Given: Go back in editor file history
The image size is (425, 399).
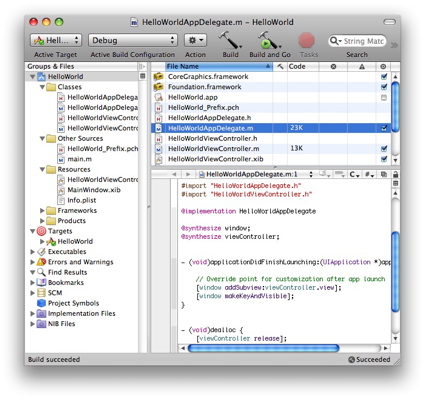Looking at the screenshot, I should 174,174.
